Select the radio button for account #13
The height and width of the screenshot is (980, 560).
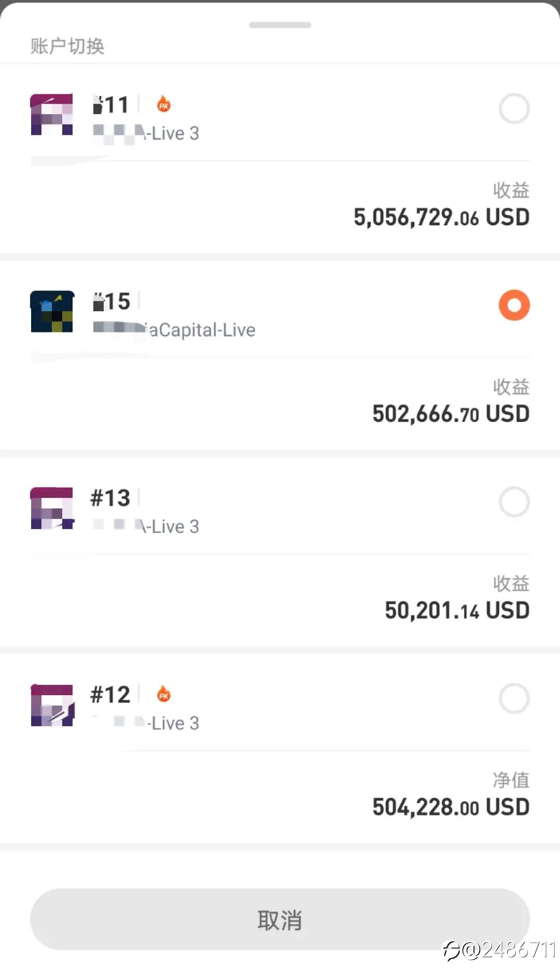click(514, 502)
